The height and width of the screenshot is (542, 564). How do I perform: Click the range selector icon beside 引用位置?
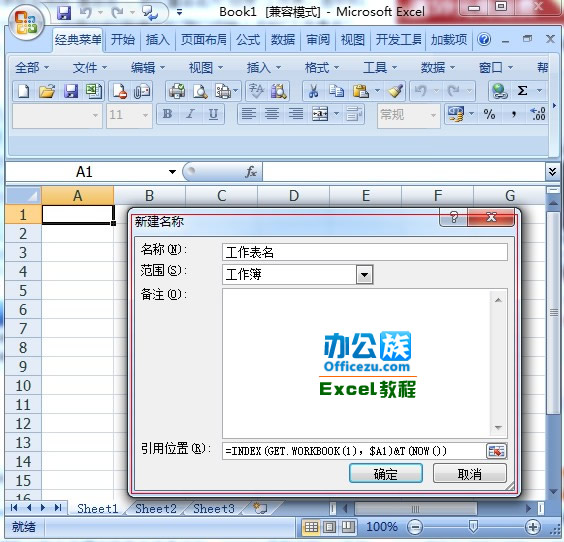pyautogui.click(x=496, y=451)
